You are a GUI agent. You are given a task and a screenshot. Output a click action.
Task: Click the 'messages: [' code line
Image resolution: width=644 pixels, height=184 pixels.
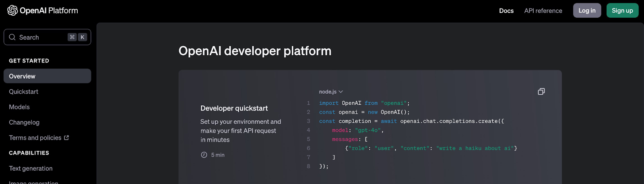[x=350, y=139]
